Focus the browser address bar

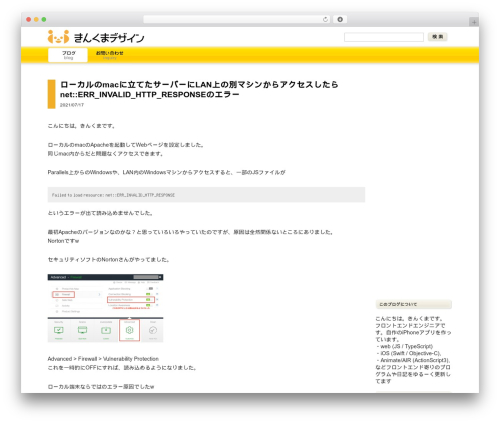(x=237, y=19)
